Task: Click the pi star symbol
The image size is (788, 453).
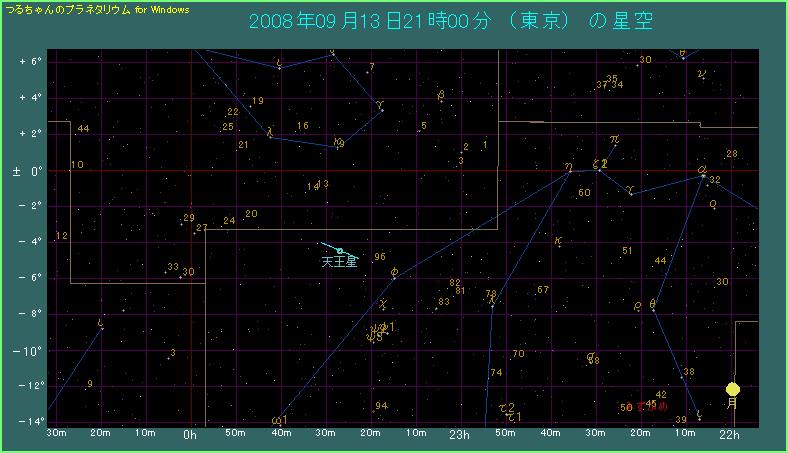Action: 614,140
